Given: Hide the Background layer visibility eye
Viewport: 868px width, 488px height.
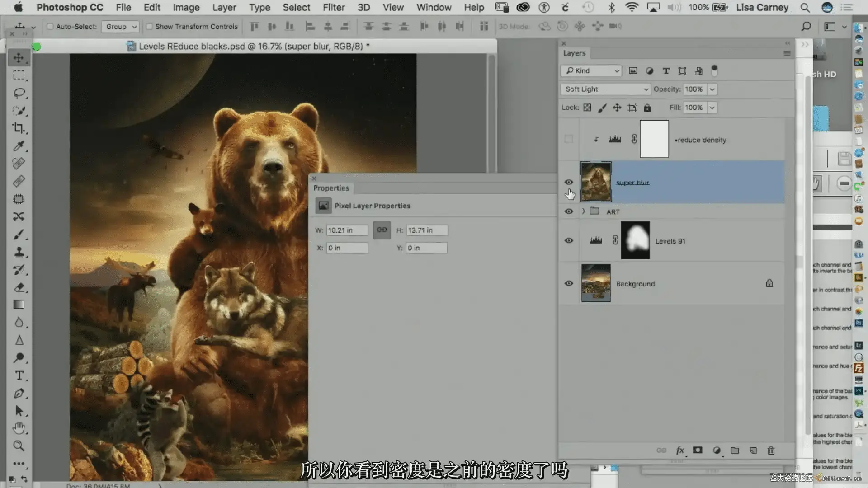Looking at the screenshot, I should [x=569, y=283].
